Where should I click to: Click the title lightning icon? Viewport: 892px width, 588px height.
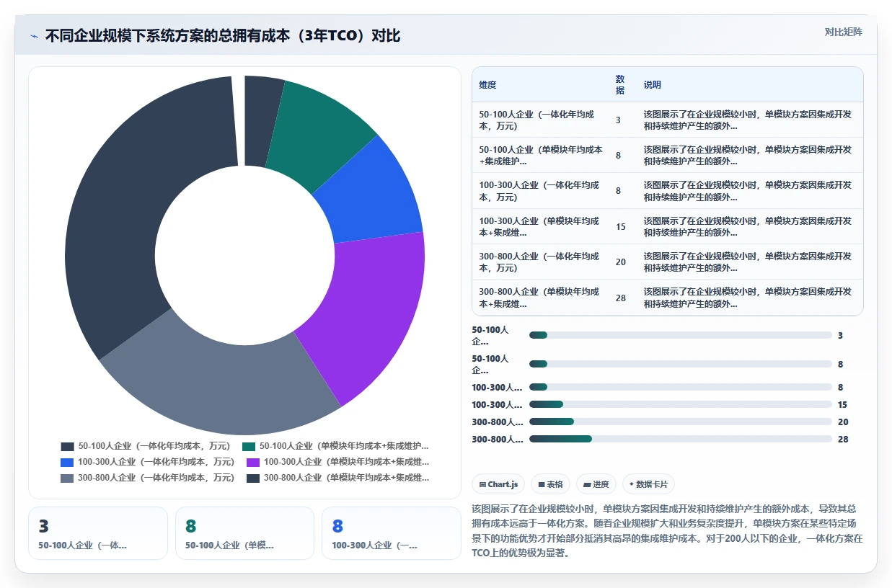(35, 36)
